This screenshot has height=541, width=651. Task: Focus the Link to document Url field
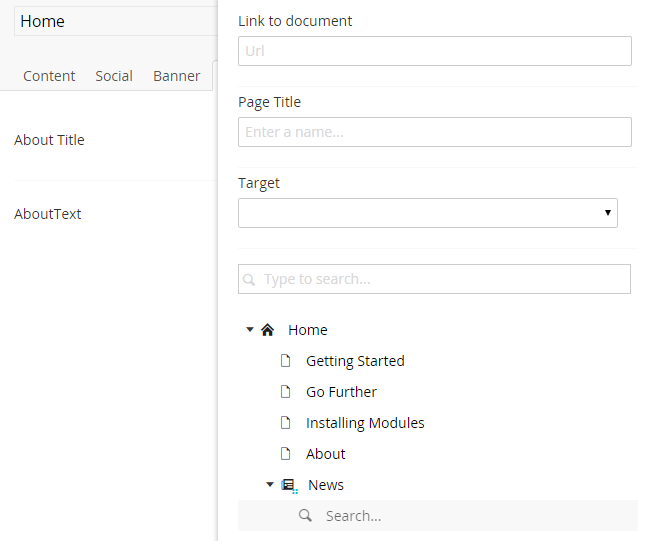(434, 51)
